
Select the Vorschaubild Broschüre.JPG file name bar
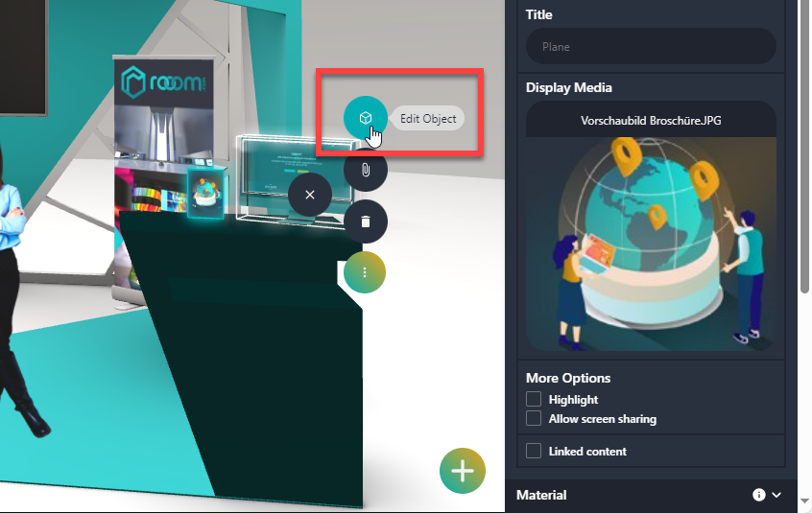(x=651, y=121)
